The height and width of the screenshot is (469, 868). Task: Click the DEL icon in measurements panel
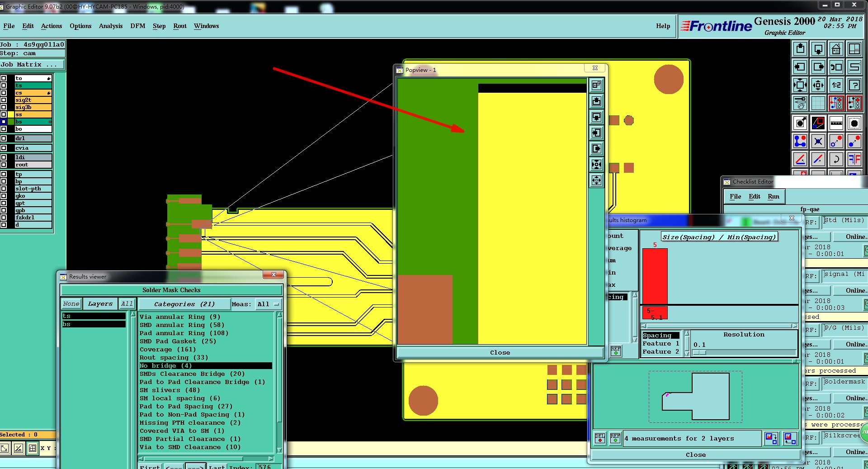click(599, 438)
